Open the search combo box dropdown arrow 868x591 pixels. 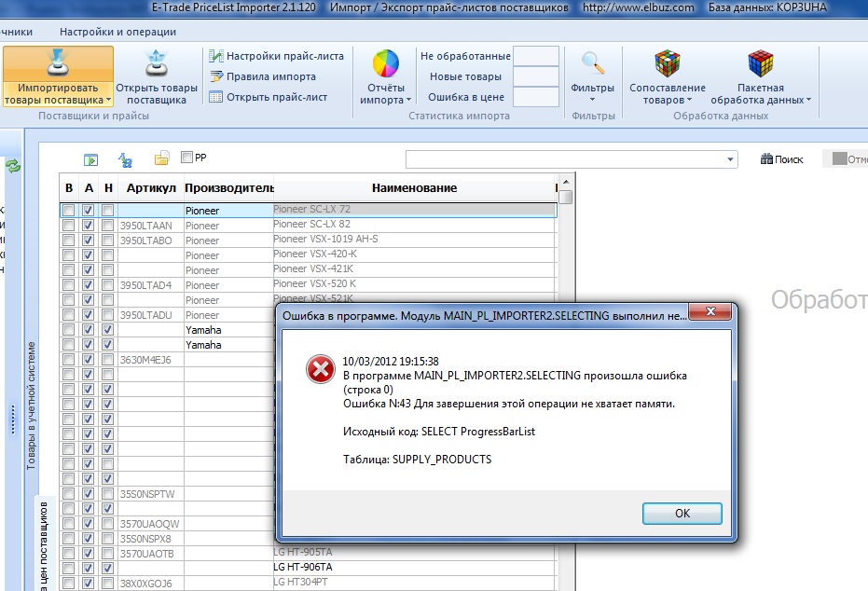(730, 159)
